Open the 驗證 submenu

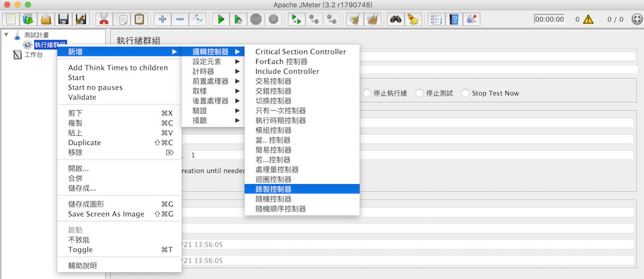tap(213, 111)
